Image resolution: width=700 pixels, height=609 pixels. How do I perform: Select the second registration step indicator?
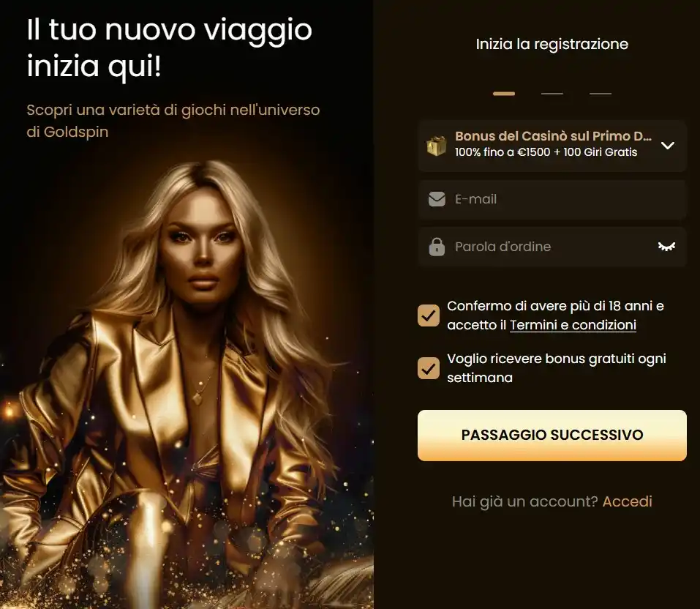tap(552, 94)
